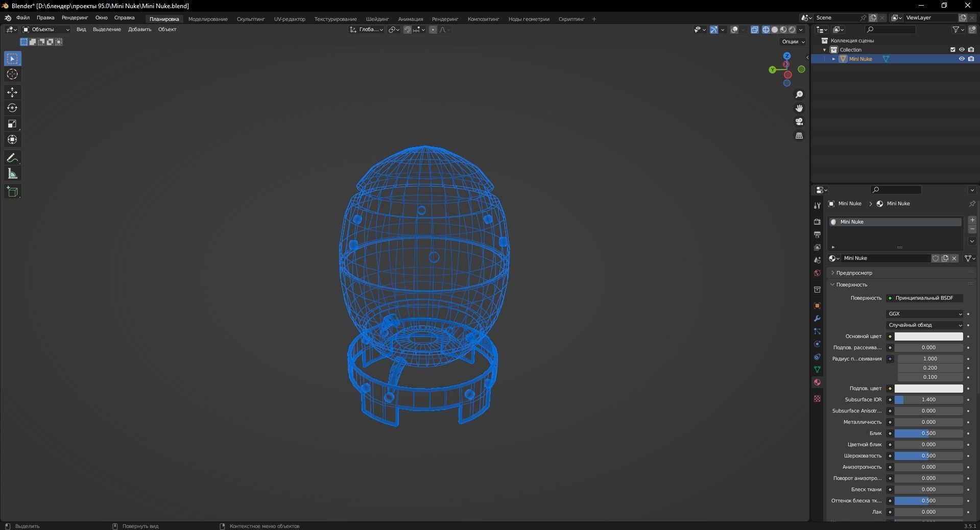Open the Physics properties tab
This screenshot has height=530, width=980.
point(817,344)
